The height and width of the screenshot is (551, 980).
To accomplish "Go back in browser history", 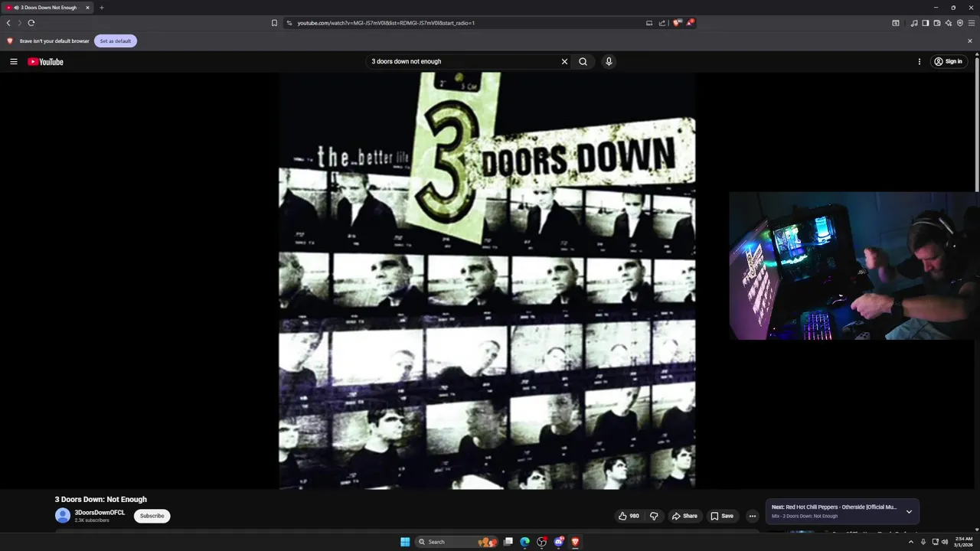I will tap(8, 23).
